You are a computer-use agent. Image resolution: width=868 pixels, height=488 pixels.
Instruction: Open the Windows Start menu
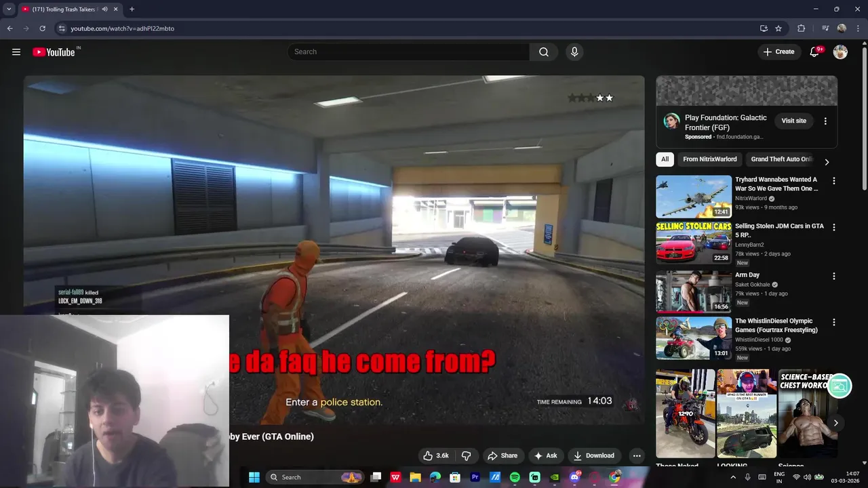click(254, 477)
